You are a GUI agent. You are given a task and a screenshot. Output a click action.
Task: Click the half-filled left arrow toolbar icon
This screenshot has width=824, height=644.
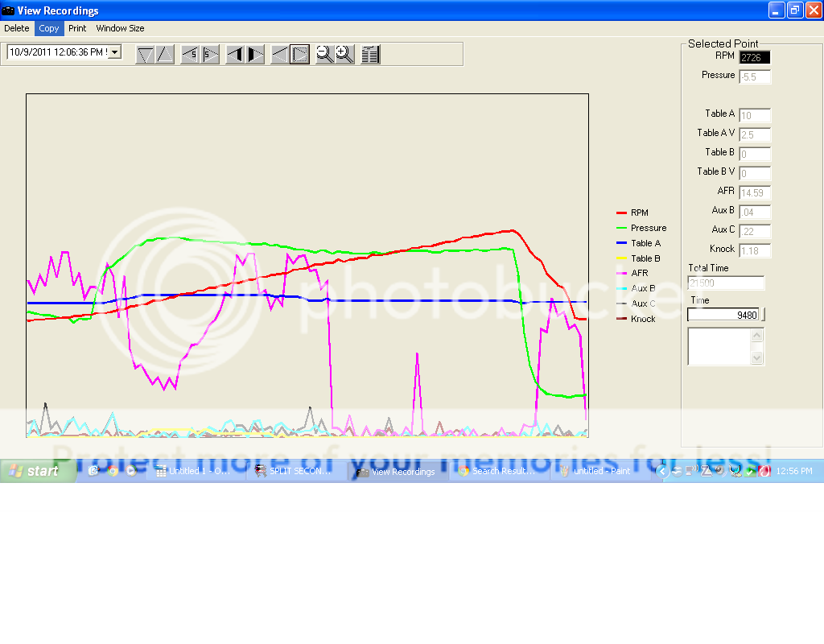tap(235, 54)
